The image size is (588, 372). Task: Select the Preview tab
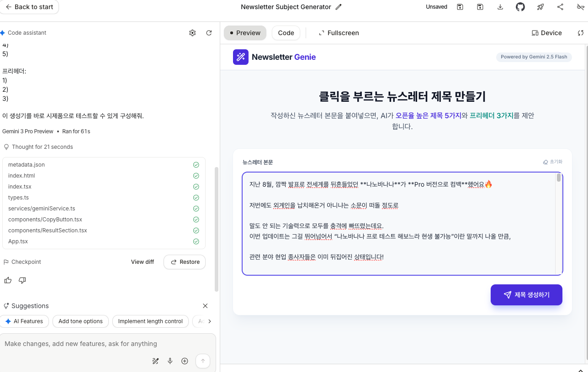pyautogui.click(x=245, y=33)
